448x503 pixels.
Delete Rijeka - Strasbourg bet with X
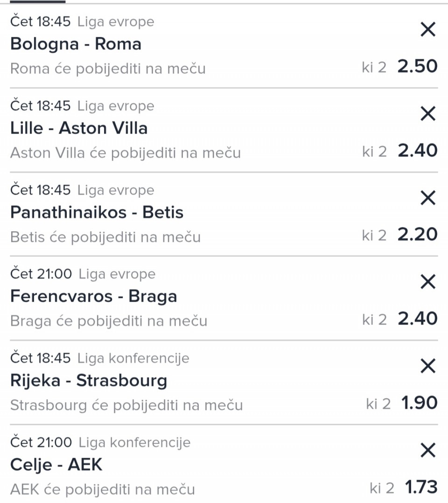(428, 366)
